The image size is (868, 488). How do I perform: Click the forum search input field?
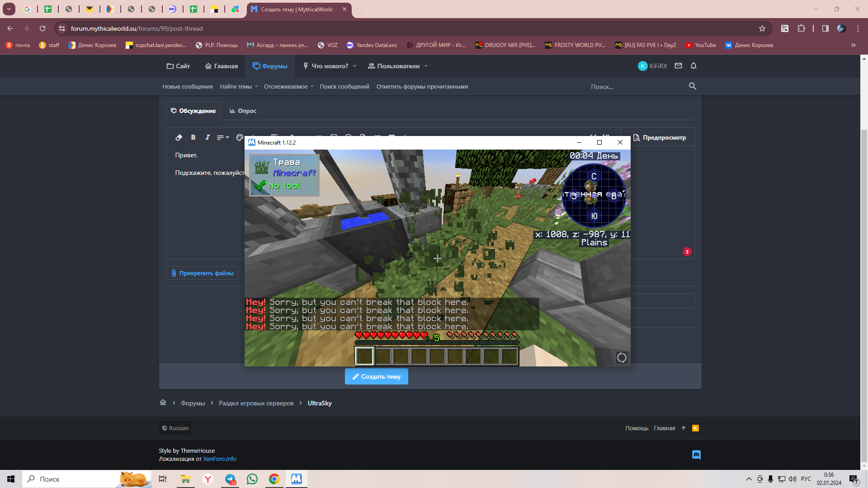click(x=635, y=86)
